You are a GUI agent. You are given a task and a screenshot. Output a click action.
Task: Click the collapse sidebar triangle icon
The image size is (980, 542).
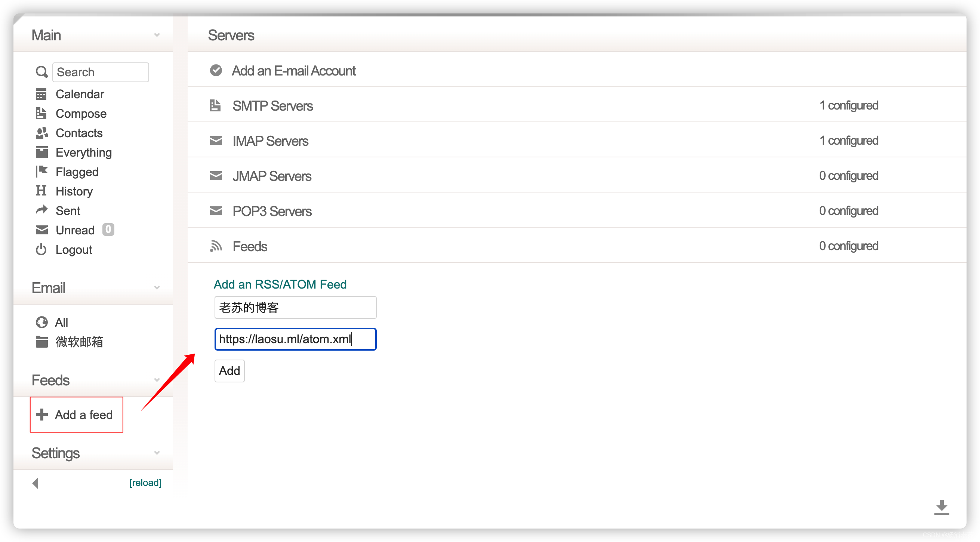click(36, 483)
